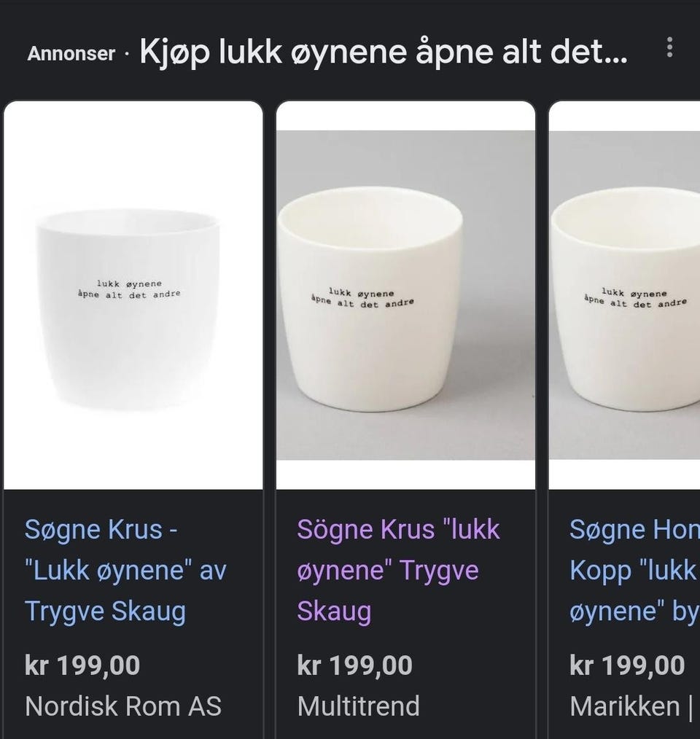Open the visited 'Sögne Krus lukk øynene' link
The image size is (700, 739).
398,570
